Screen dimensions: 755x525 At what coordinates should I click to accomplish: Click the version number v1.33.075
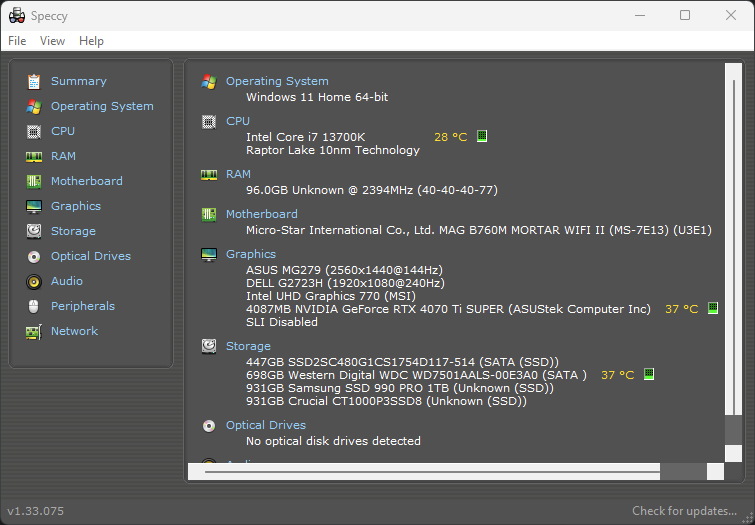point(35,511)
